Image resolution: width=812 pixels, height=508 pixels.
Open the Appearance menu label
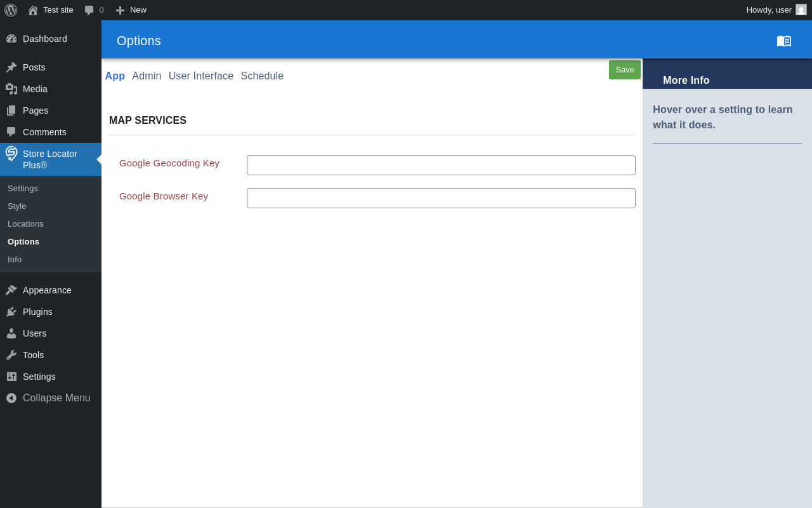[x=47, y=290]
